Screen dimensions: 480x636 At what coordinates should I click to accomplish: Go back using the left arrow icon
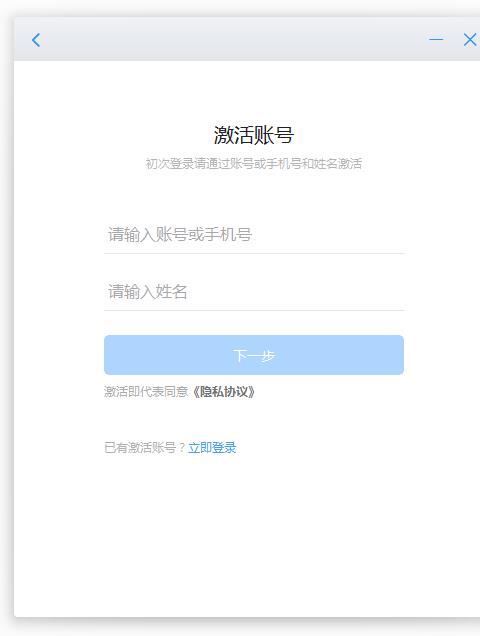[36, 40]
